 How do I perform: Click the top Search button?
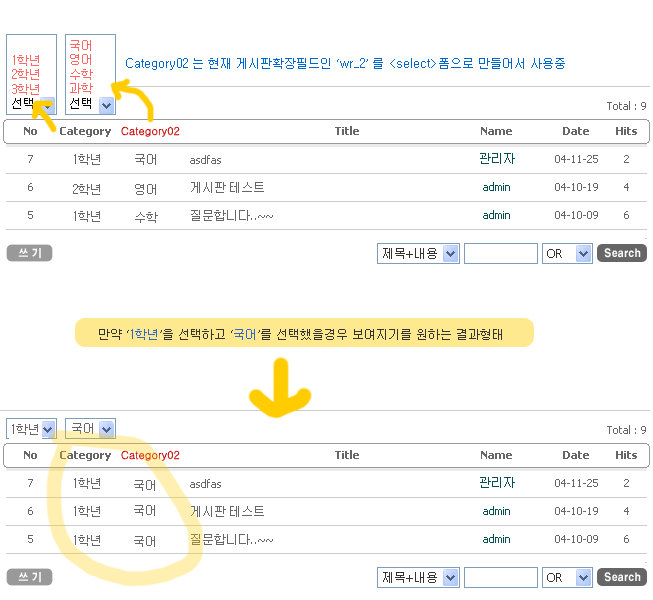(x=622, y=253)
